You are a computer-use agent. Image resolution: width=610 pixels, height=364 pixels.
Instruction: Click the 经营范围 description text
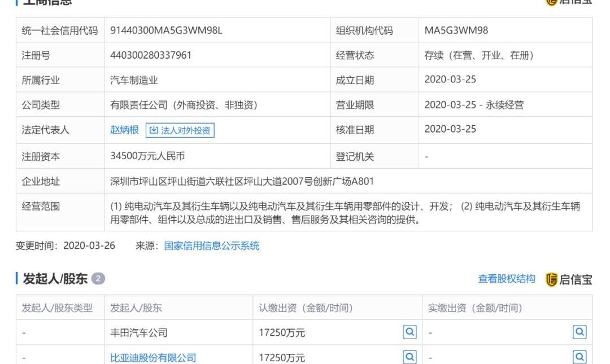[x=345, y=213]
